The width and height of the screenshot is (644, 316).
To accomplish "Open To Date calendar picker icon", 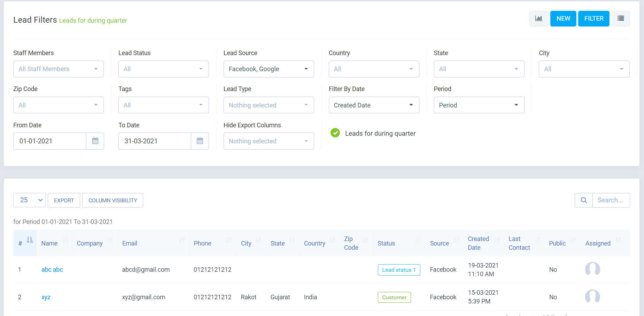I will [x=200, y=141].
